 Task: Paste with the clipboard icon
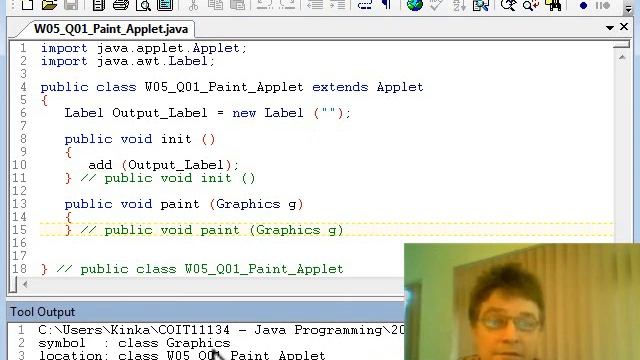click(x=238, y=5)
